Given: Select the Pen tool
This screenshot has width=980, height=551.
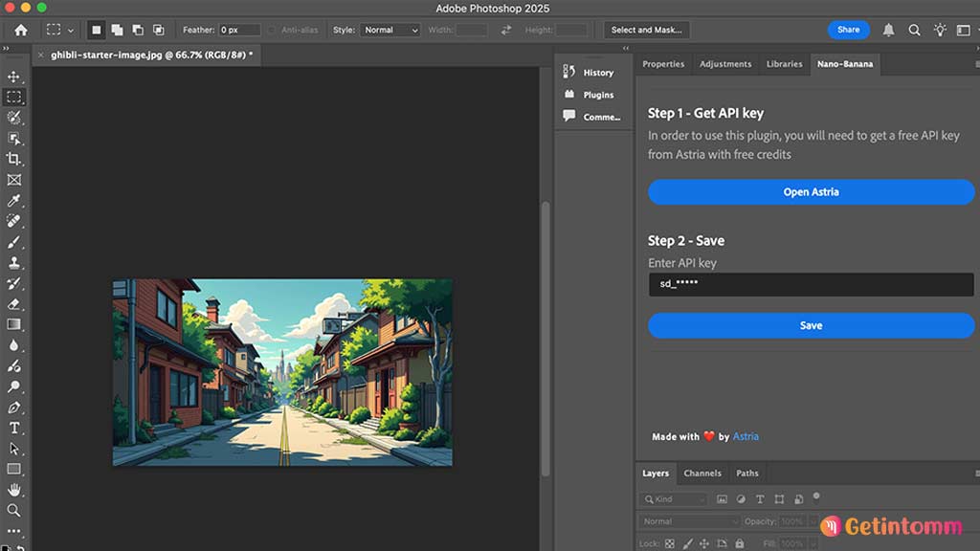Looking at the screenshot, I should pyautogui.click(x=13, y=408).
